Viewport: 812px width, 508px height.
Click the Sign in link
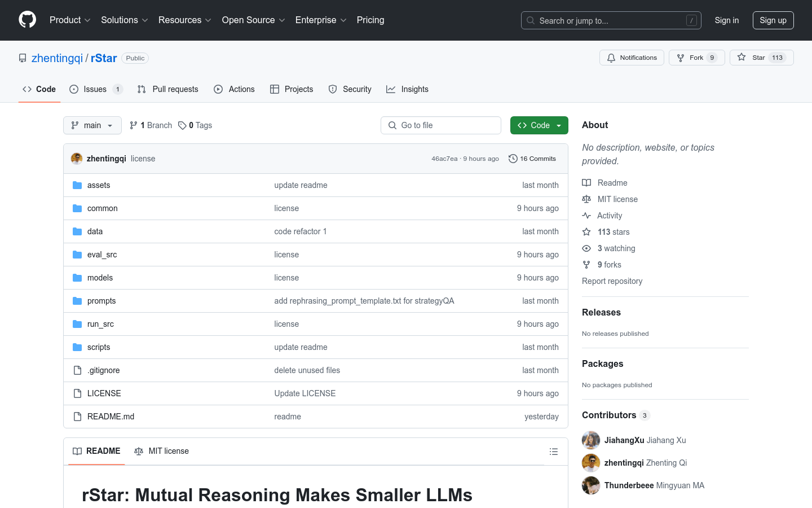coord(726,20)
